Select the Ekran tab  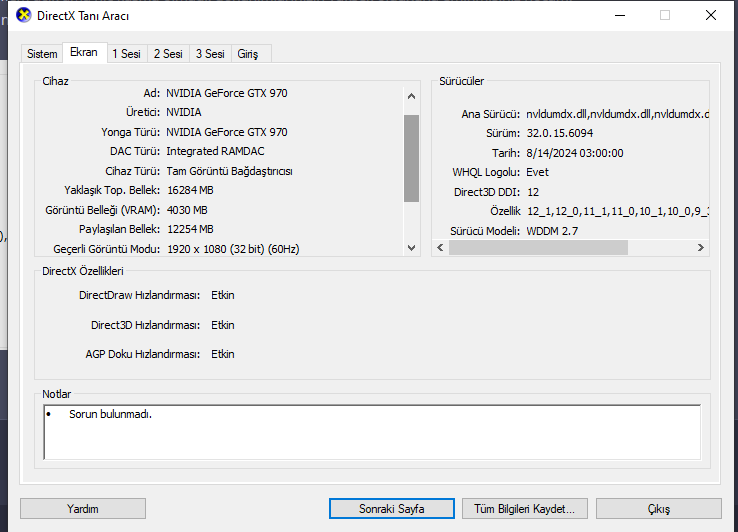pos(84,52)
